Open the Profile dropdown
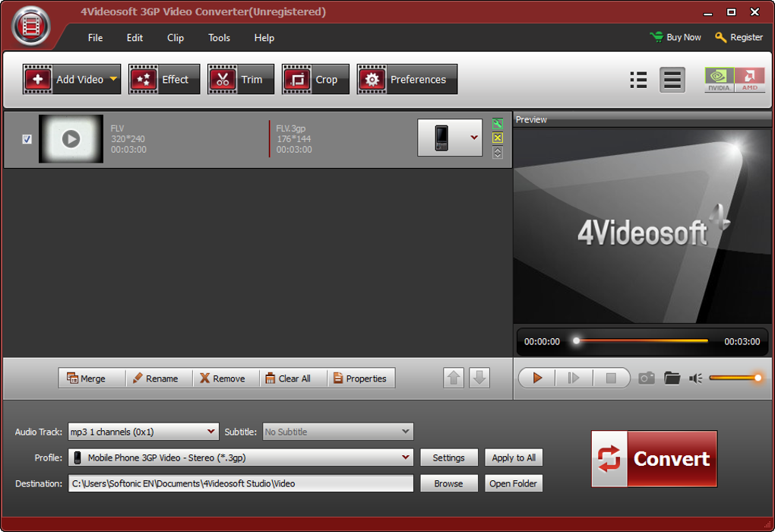 click(241, 458)
